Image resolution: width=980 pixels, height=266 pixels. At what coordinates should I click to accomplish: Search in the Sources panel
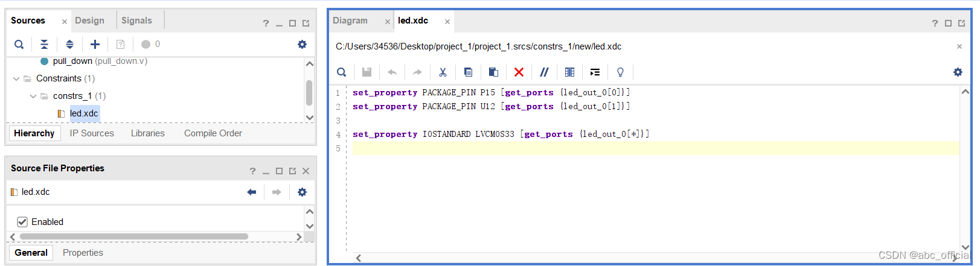click(19, 44)
